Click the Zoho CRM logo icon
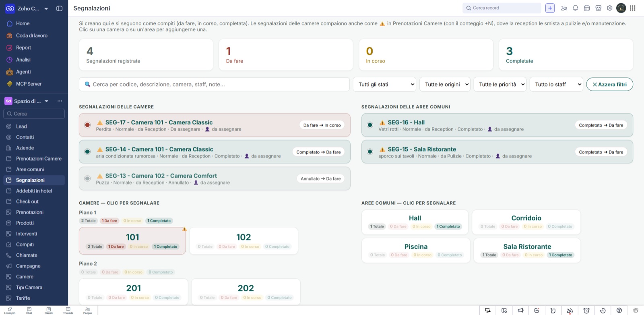Image resolution: width=644 pixels, height=315 pixels. [x=10, y=8]
